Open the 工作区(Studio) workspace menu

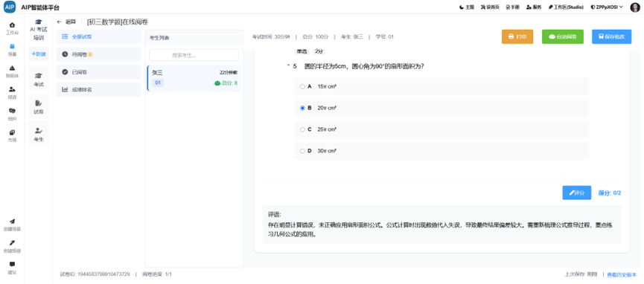pos(566,7)
